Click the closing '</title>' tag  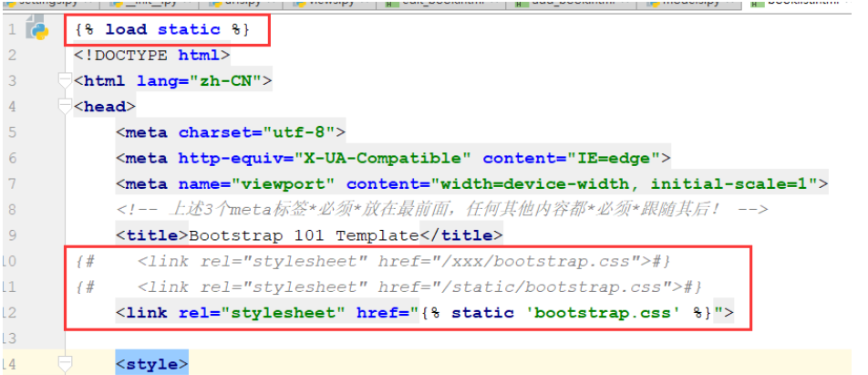point(460,235)
